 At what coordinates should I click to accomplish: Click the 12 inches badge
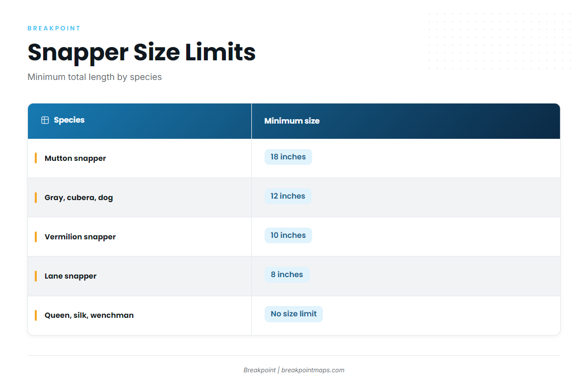tap(288, 196)
